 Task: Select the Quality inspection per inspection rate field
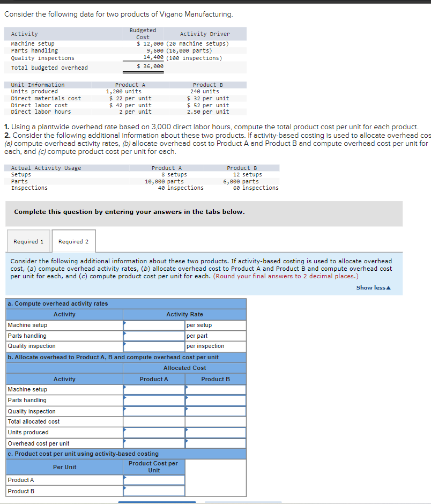(x=155, y=346)
